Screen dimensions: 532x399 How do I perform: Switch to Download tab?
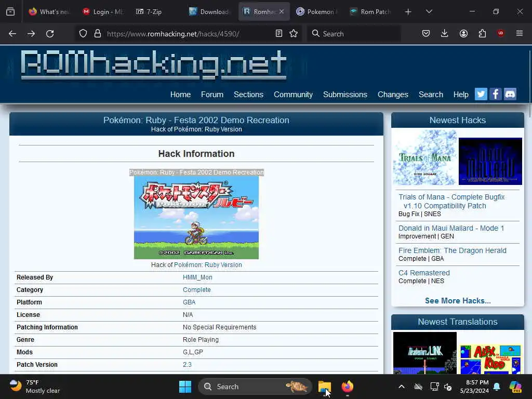pyautogui.click(x=210, y=12)
